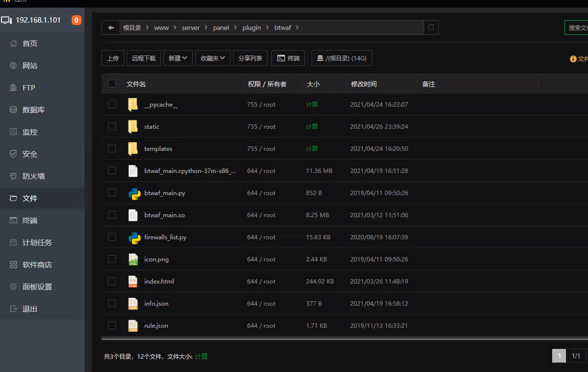Click the index.html file icon
The height and width of the screenshot is (372, 588).
click(133, 282)
